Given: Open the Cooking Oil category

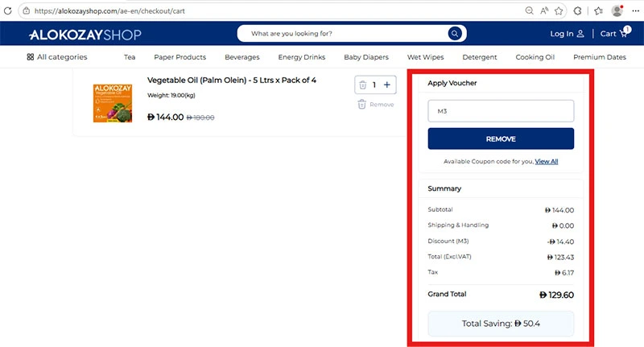Looking at the screenshot, I should click(535, 57).
